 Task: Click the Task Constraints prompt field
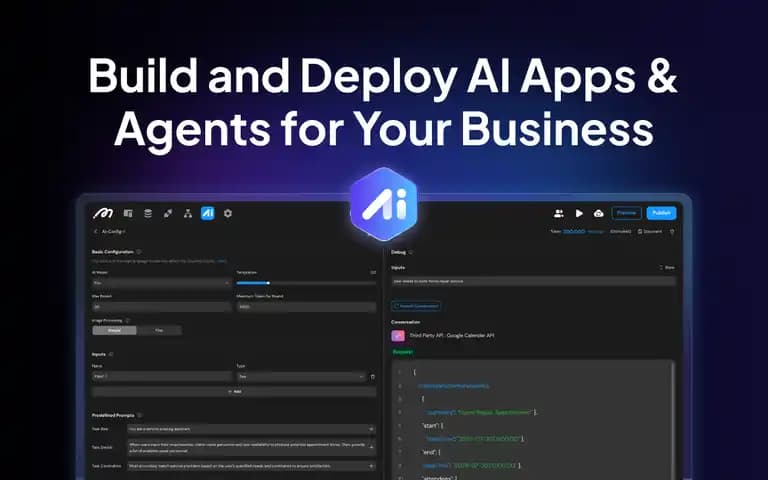tap(251, 466)
